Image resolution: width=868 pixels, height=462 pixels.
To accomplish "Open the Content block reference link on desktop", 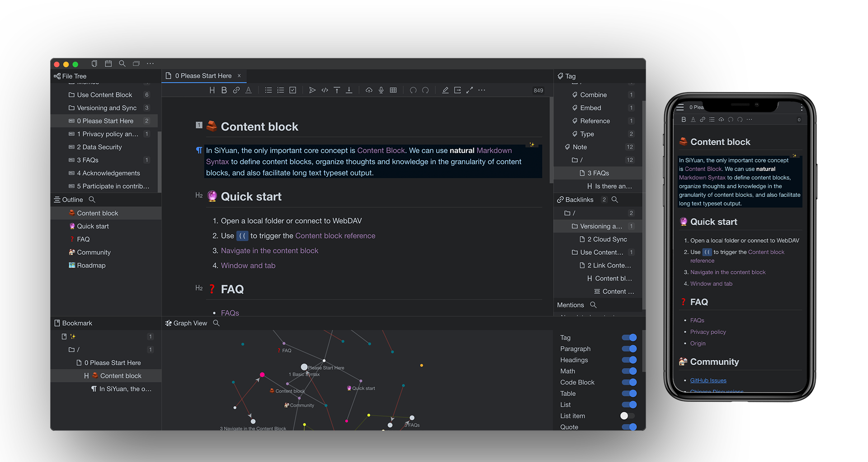I will click(x=335, y=236).
